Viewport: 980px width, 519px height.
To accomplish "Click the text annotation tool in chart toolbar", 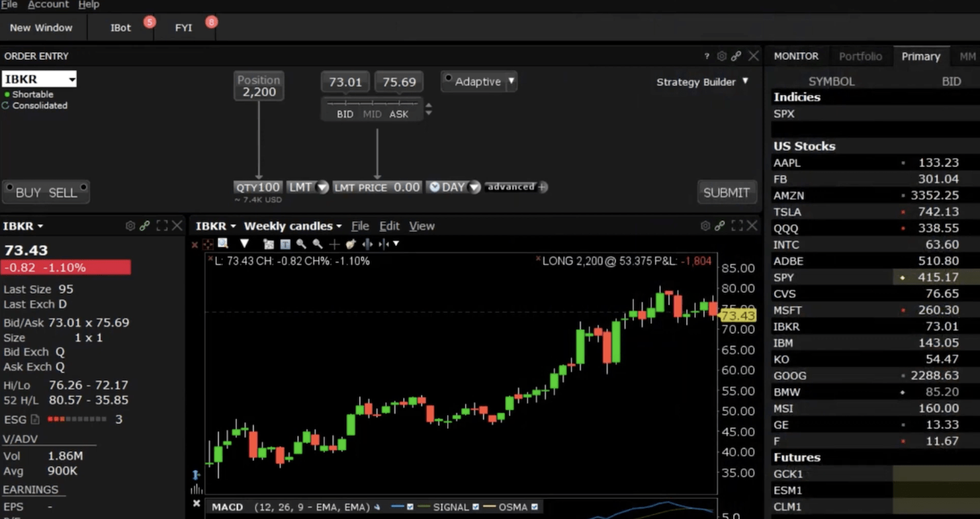I will point(285,244).
